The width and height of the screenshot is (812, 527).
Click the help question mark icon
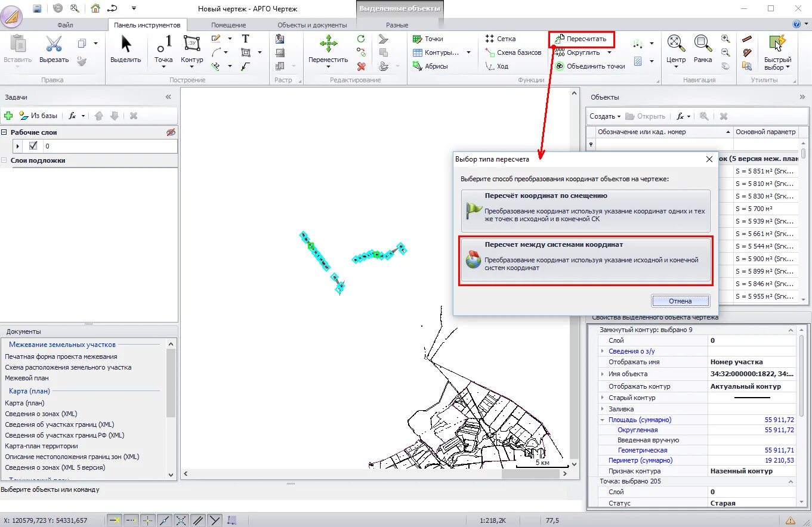[x=796, y=24]
